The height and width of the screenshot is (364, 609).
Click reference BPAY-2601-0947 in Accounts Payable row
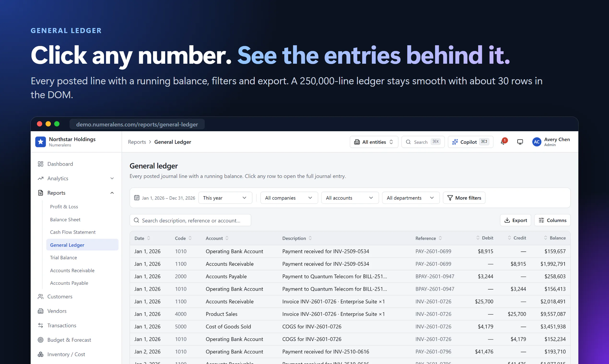pos(435,276)
